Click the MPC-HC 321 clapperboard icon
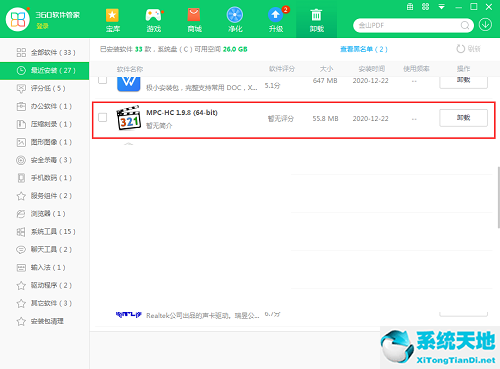The height and width of the screenshot is (369, 500). pyautogui.click(x=128, y=118)
